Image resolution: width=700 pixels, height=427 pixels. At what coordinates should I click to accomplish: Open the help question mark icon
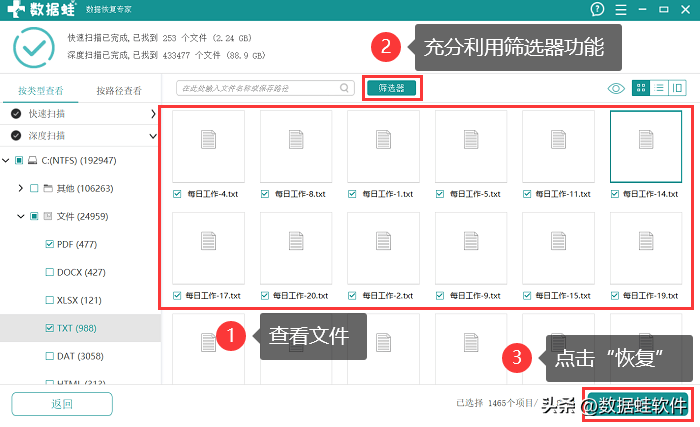(x=598, y=9)
